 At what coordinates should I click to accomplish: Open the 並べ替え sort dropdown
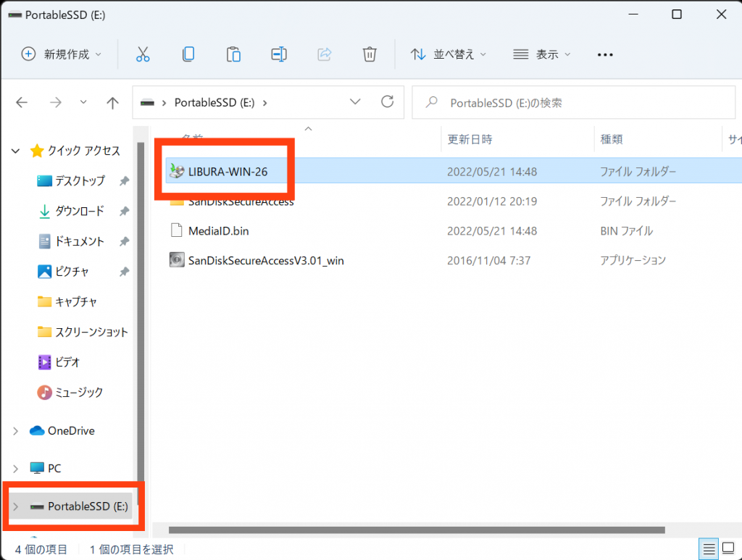tap(448, 54)
